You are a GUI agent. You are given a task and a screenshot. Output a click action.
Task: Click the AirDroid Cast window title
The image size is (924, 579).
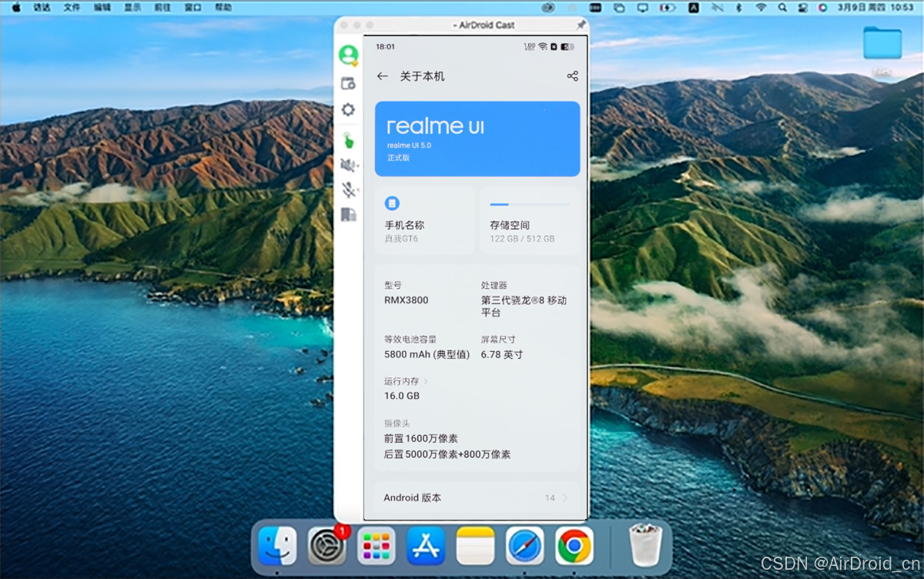coord(485,25)
